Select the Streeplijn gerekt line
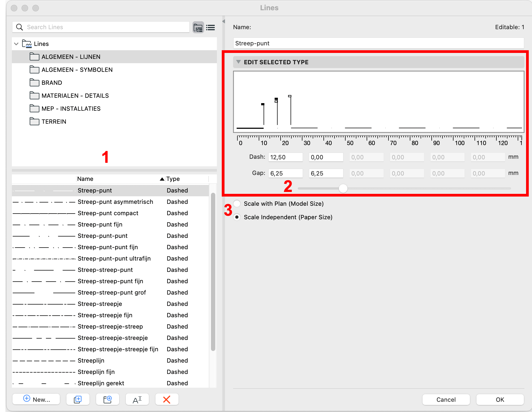This screenshot has height=412, width=532. (110, 383)
